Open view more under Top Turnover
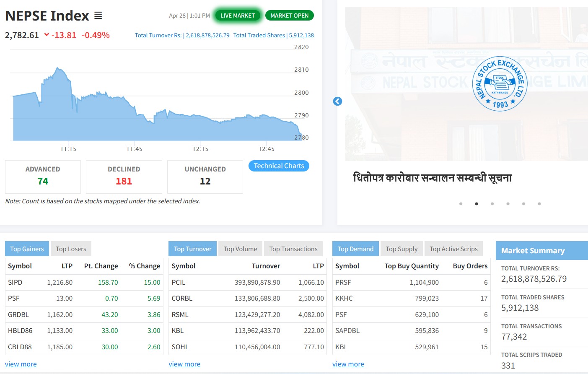The width and height of the screenshot is (588, 374). pos(184,364)
